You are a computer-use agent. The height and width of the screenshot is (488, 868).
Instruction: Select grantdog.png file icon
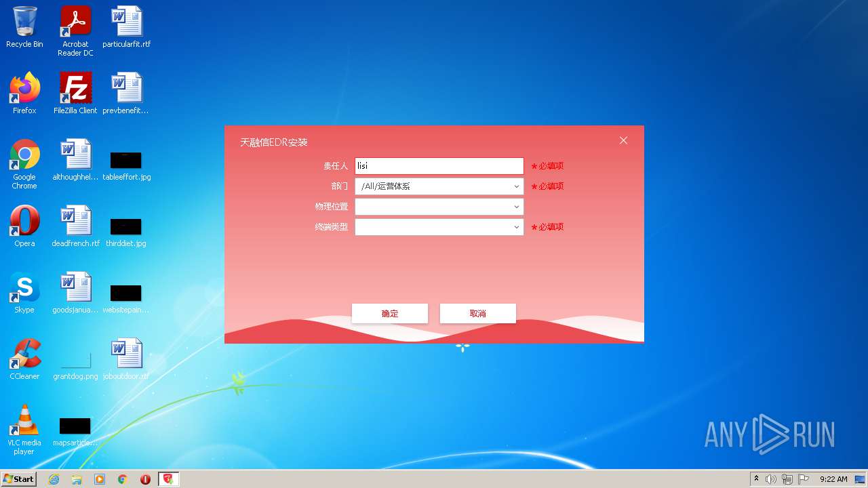pyautogui.click(x=75, y=365)
